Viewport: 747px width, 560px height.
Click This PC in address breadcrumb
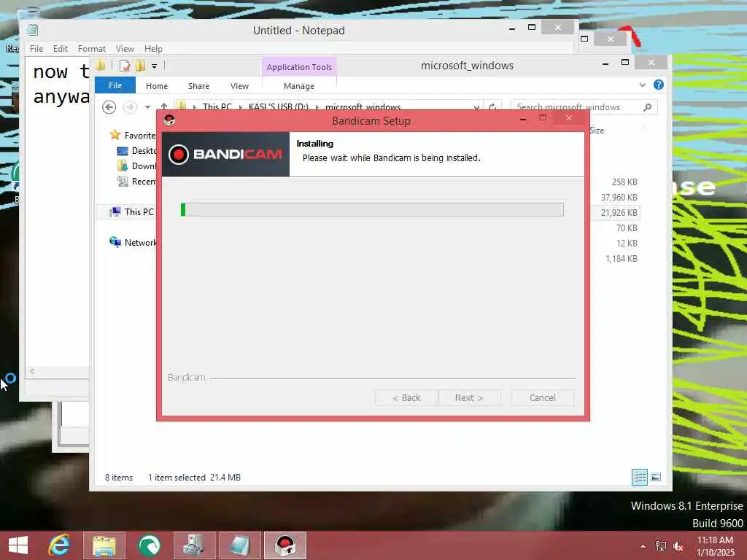coord(217,106)
